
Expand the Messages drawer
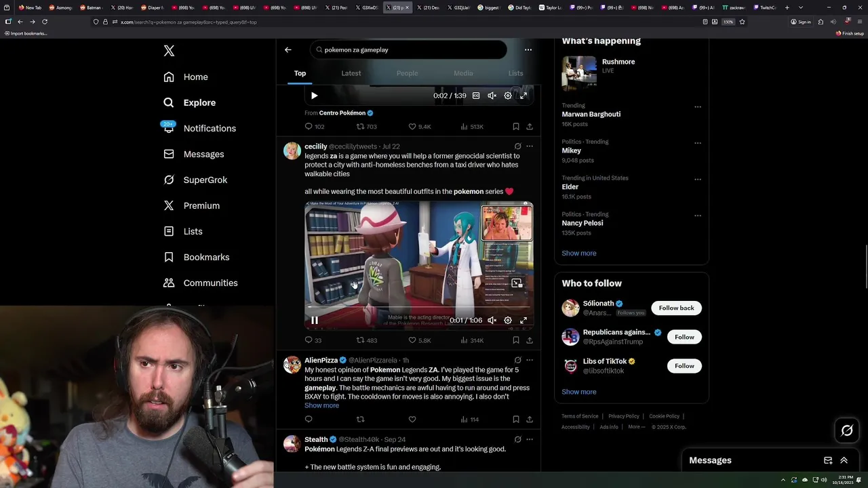(x=844, y=460)
